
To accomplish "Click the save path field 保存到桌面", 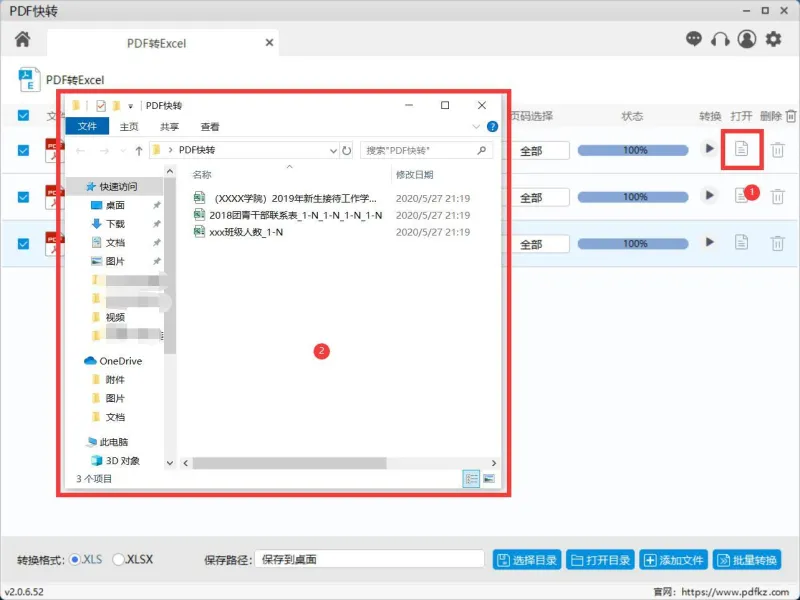I will pos(369,560).
